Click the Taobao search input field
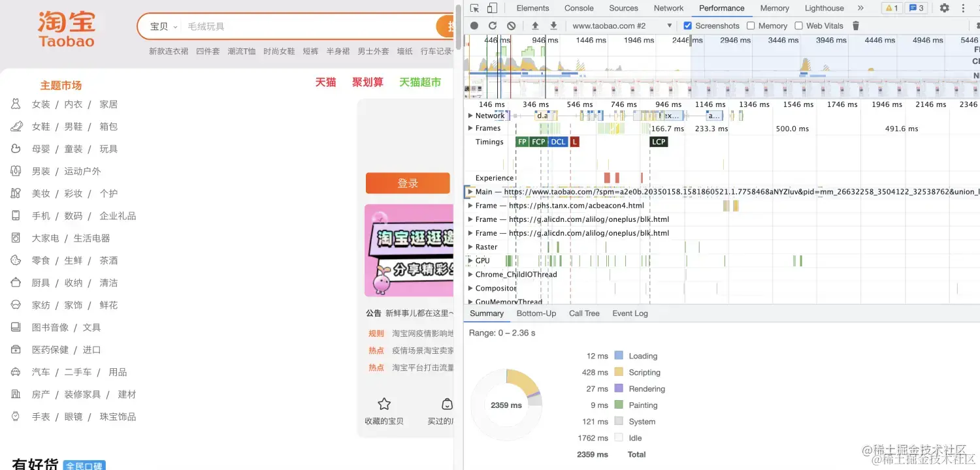The height and width of the screenshot is (470, 980). tap(310, 27)
